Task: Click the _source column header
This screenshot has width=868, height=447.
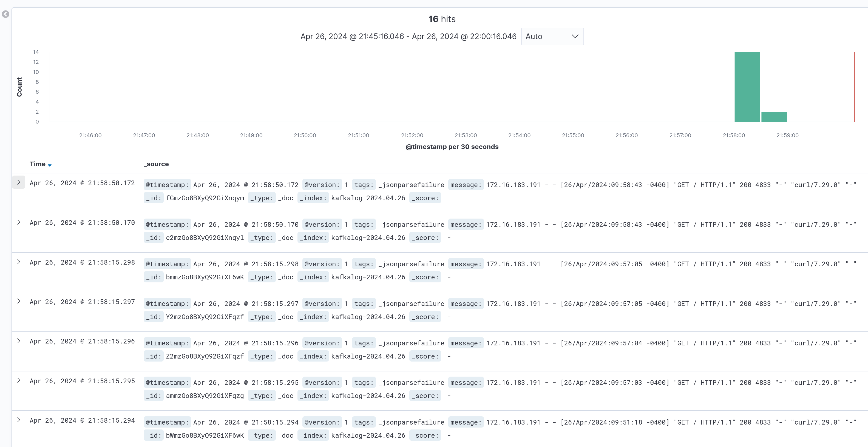Action: 156,164
